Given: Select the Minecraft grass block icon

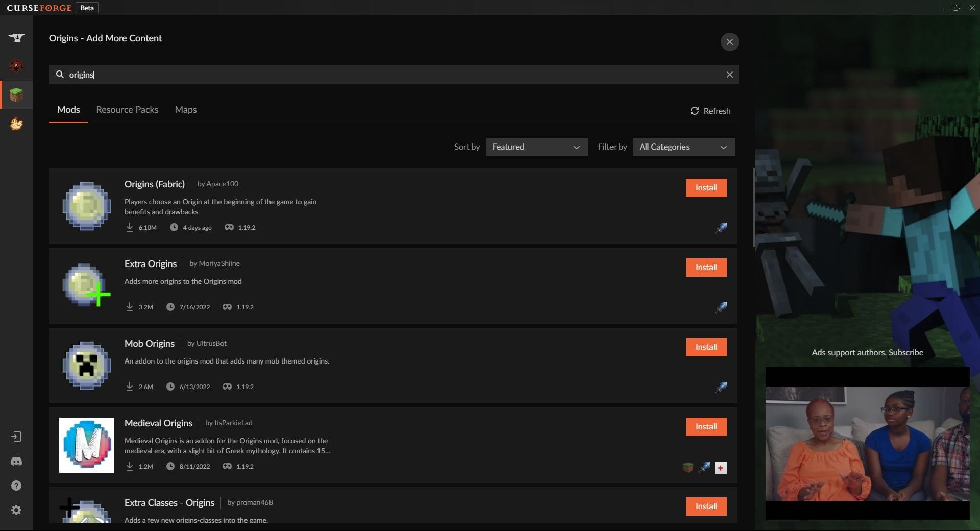Looking at the screenshot, I should [16, 95].
